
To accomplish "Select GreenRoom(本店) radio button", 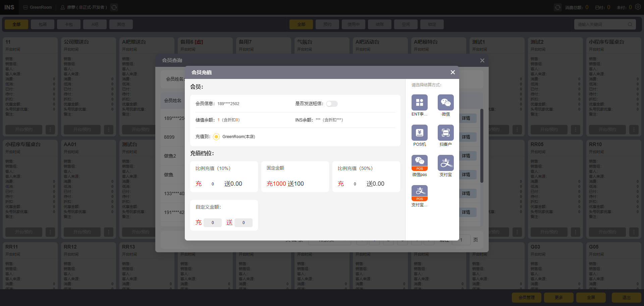I will click(216, 137).
